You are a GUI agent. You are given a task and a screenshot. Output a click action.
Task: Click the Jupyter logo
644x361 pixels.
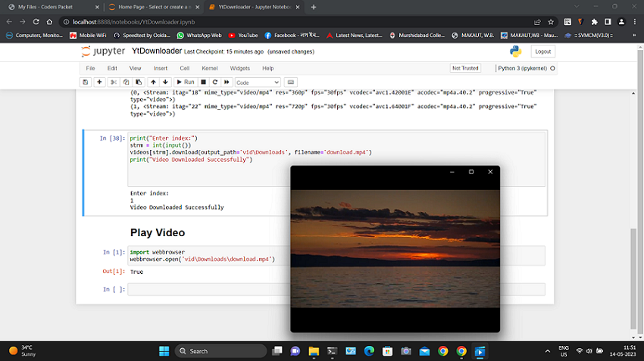pos(103,51)
